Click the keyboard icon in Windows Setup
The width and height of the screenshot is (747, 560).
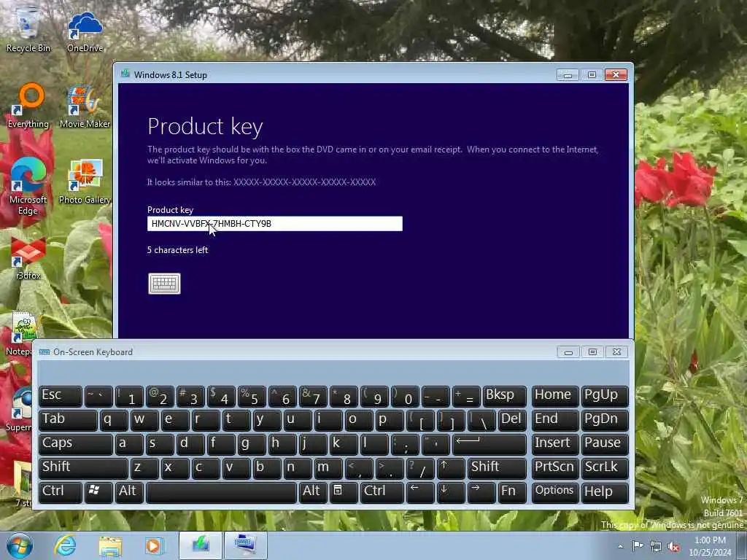click(164, 284)
